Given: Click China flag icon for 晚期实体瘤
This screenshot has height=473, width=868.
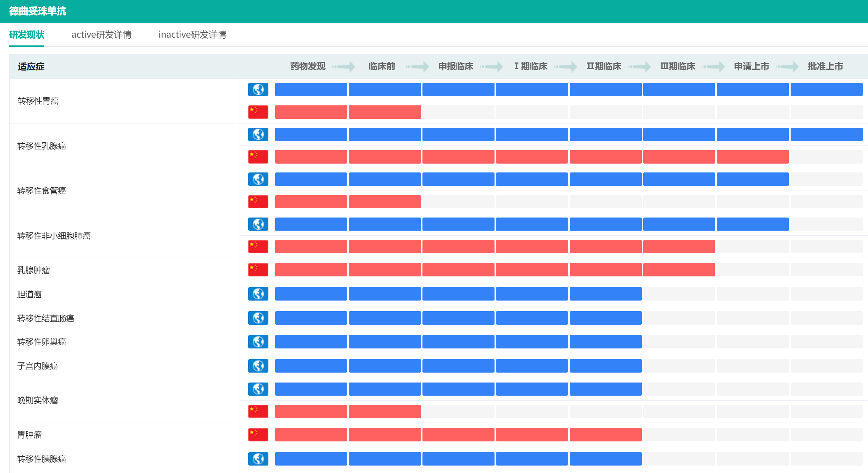Looking at the screenshot, I should pos(258,411).
